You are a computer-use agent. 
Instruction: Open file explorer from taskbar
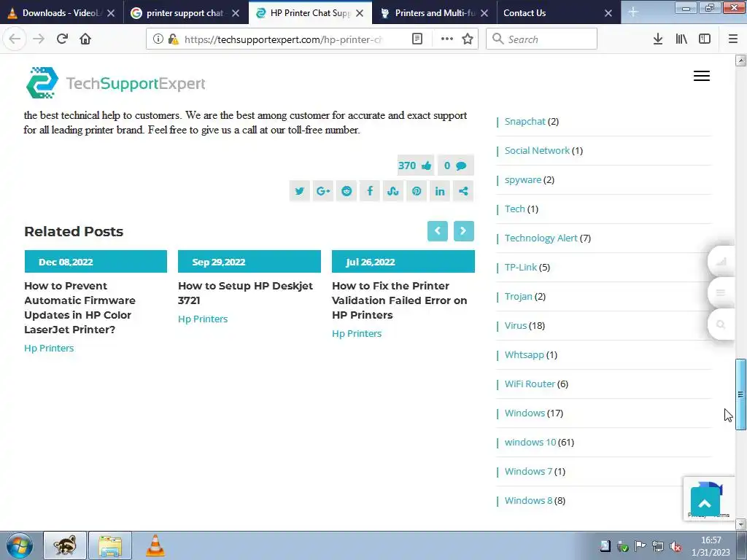(110, 545)
